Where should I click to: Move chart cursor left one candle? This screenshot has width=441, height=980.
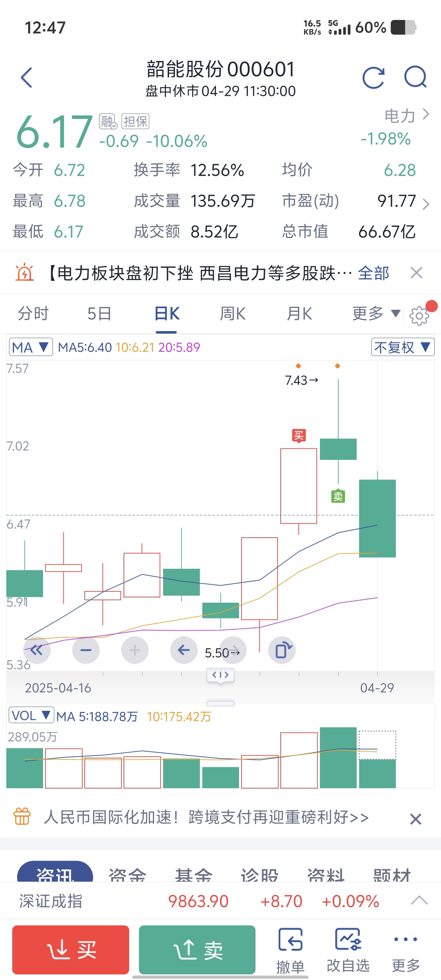point(184,650)
